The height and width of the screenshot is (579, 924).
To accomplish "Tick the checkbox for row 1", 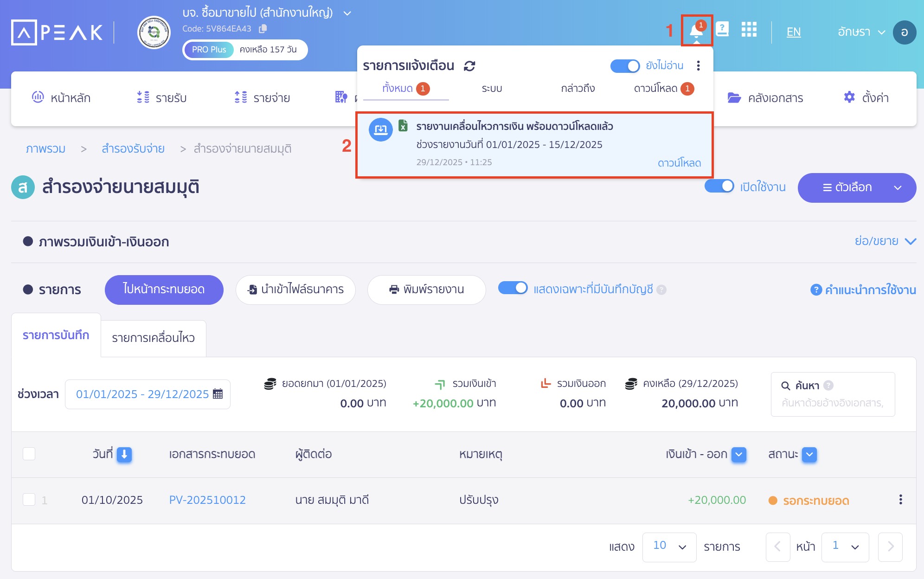I will click(x=29, y=500).
